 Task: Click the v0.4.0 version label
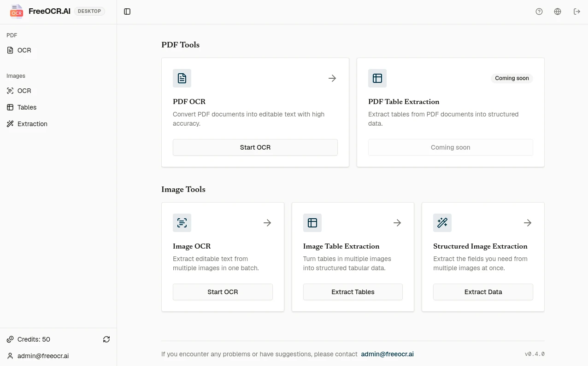pyautogui.click(x=535, y=354)
